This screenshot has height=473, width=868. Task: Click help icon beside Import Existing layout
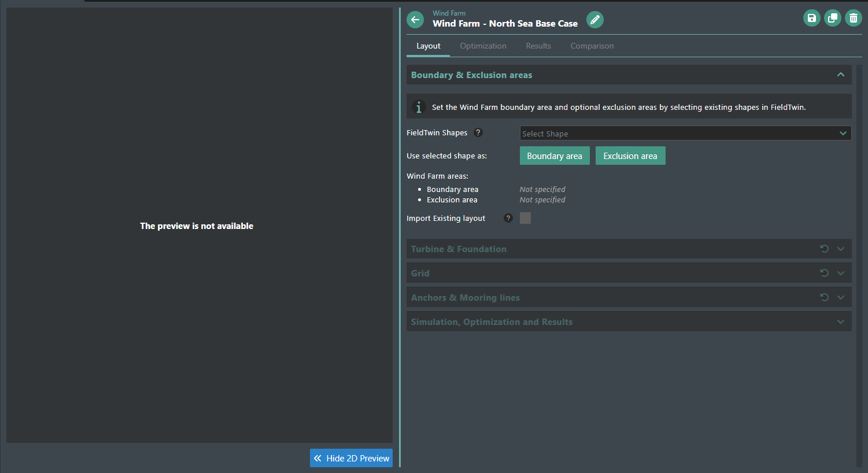(x=508, y=218)
